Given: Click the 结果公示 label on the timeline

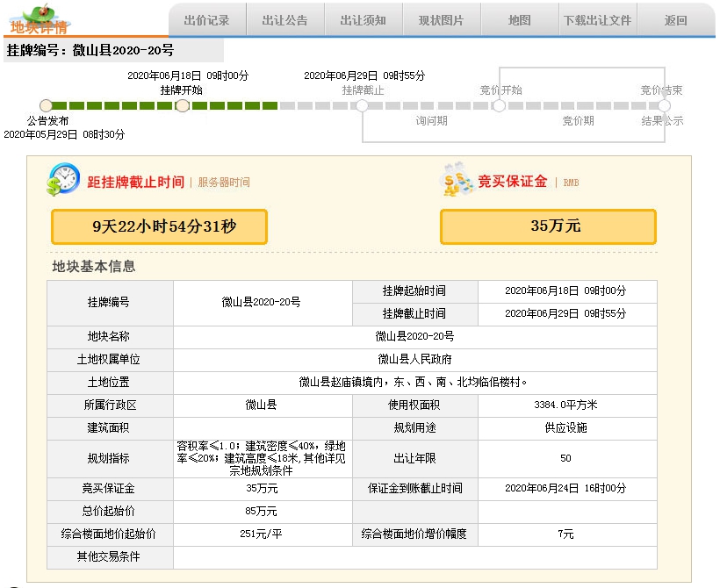Looking at the screenshot, I should [662, 121].
